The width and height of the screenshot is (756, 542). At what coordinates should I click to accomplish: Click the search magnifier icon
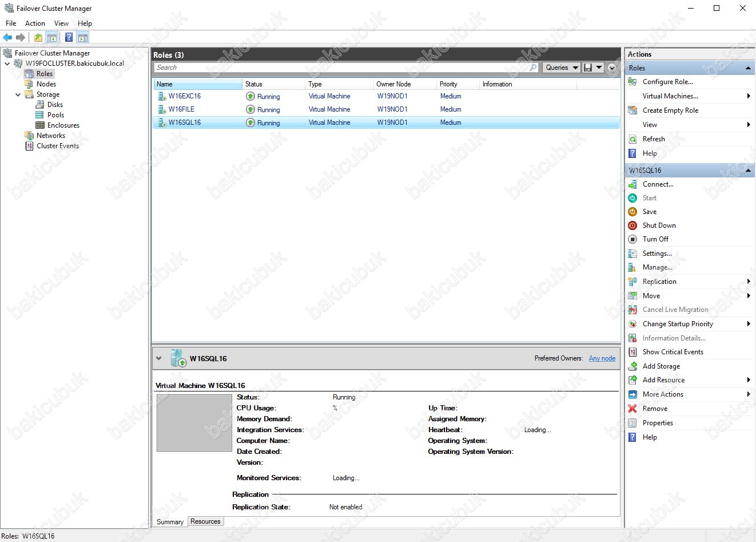tap(533, 68)
